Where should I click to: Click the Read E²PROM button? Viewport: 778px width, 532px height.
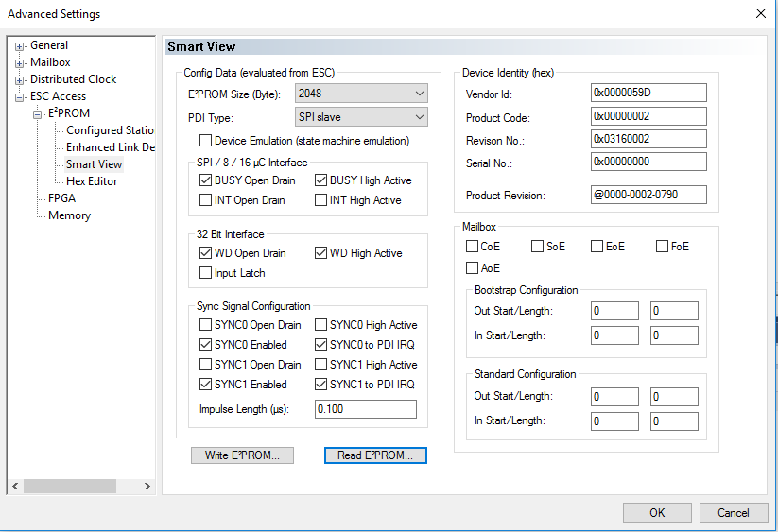(x=375, y=455)
